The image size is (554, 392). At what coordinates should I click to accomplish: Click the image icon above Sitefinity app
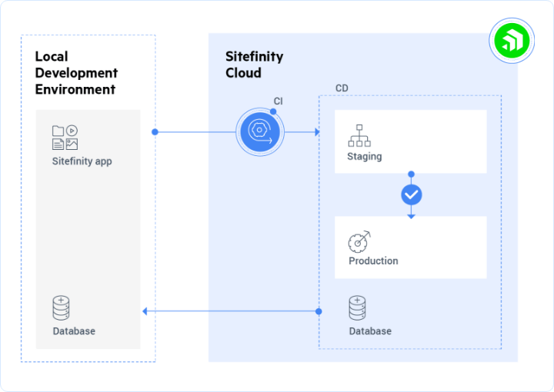[72, 144]
